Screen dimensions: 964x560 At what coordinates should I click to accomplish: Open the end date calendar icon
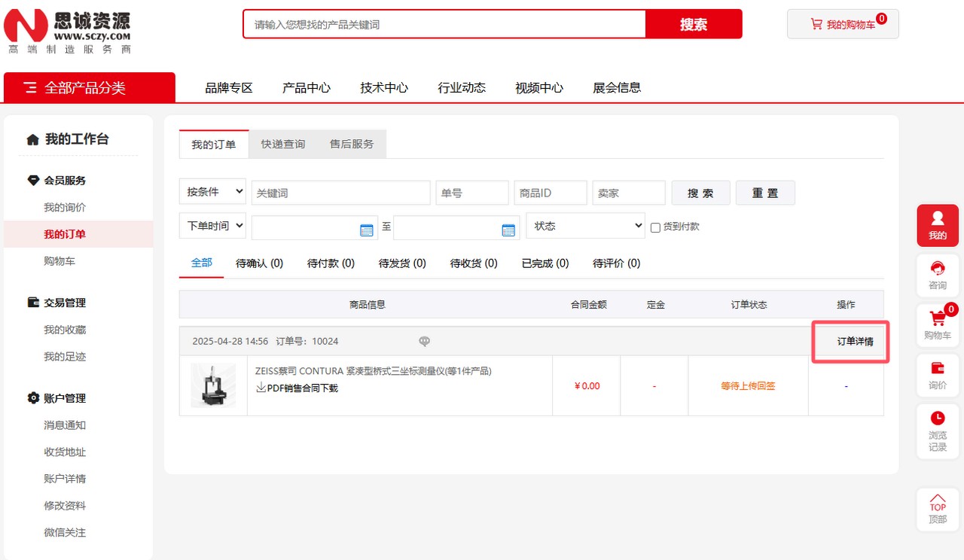tap(508, 230)
